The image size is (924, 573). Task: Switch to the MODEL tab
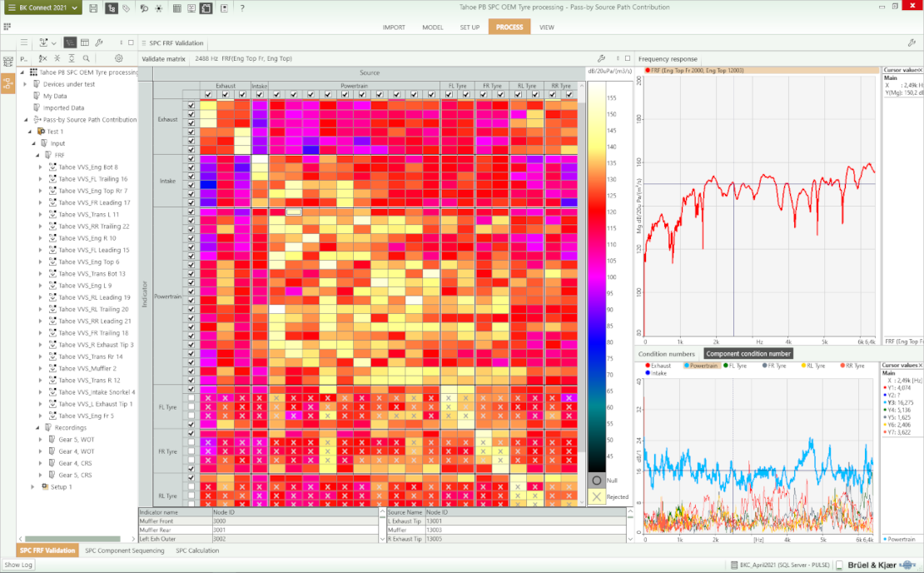tap(432, 27)
